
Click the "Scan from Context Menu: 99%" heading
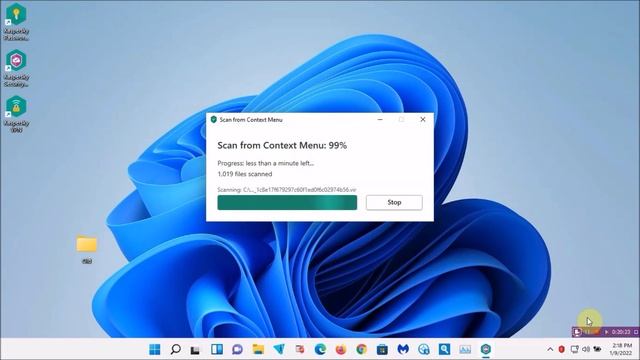point(282,145)
